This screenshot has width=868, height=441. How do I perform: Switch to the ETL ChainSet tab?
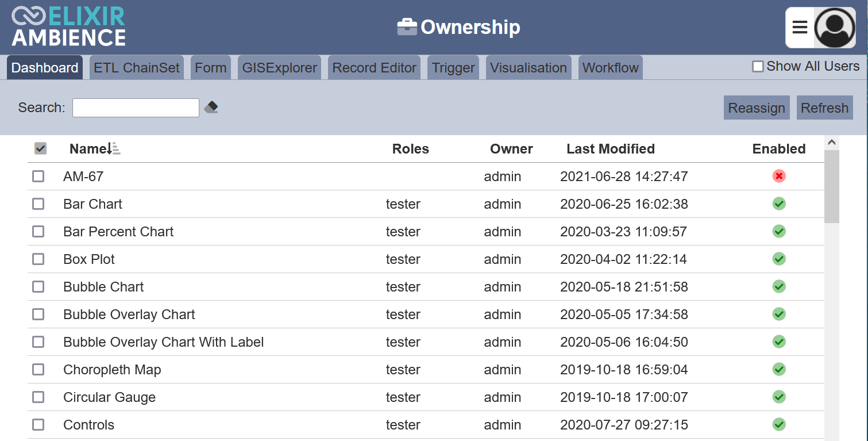137,68
